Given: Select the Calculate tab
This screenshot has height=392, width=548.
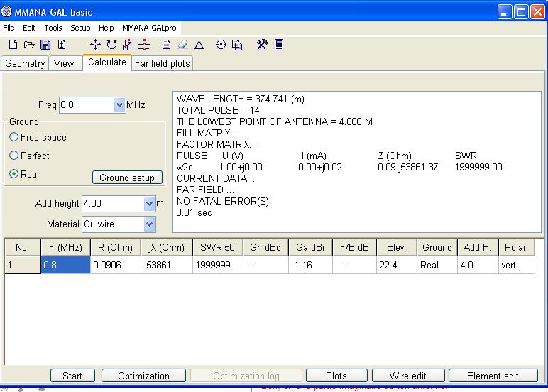Looking at the screenshot, I should [107, 62].
